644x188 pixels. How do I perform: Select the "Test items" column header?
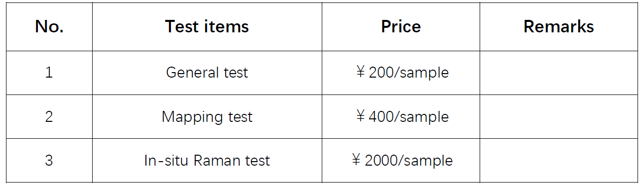tap(207, 27)
